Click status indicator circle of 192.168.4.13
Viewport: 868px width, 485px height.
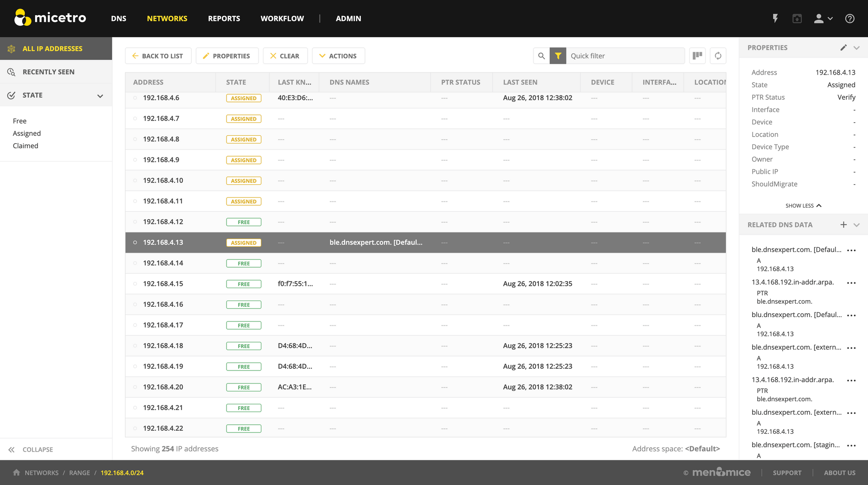pyautogui.click(x=135, y=242)
